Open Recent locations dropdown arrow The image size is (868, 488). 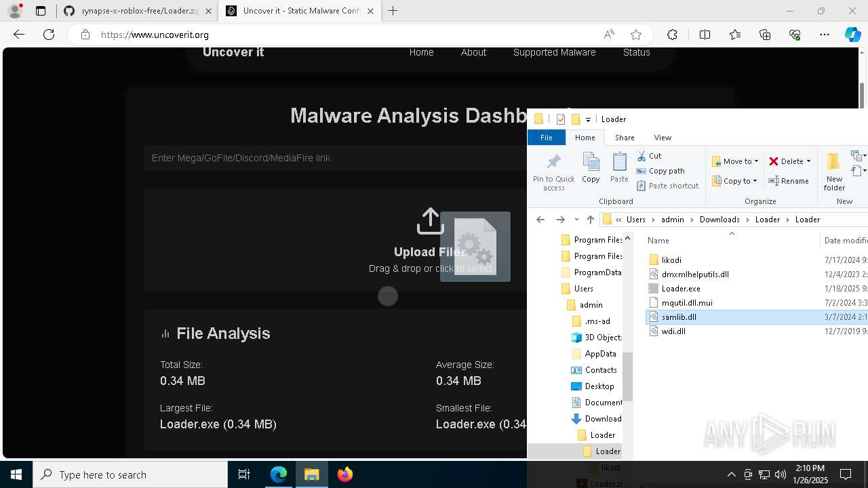pyautogui.click(x=576, y=220)
